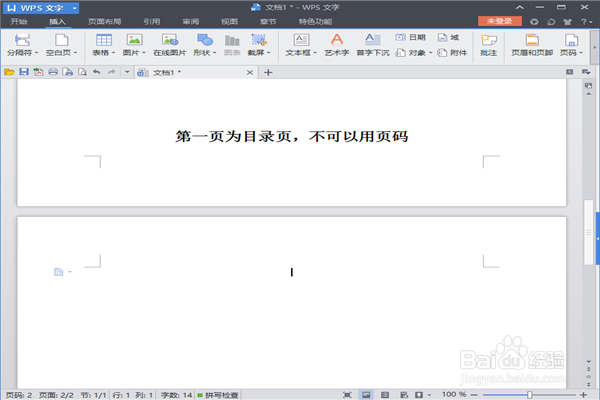Switch to the 引用 tab
Image resolution: width=600 pixels, height=400 pixels.
click(x=152, y=21)
